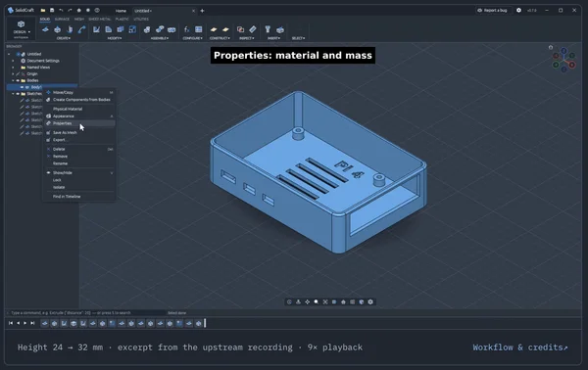The width and height of the screenshot is (588, 370).
Task: Open the ASSEMBLE dropdown menu
Action: pos(160,38)
